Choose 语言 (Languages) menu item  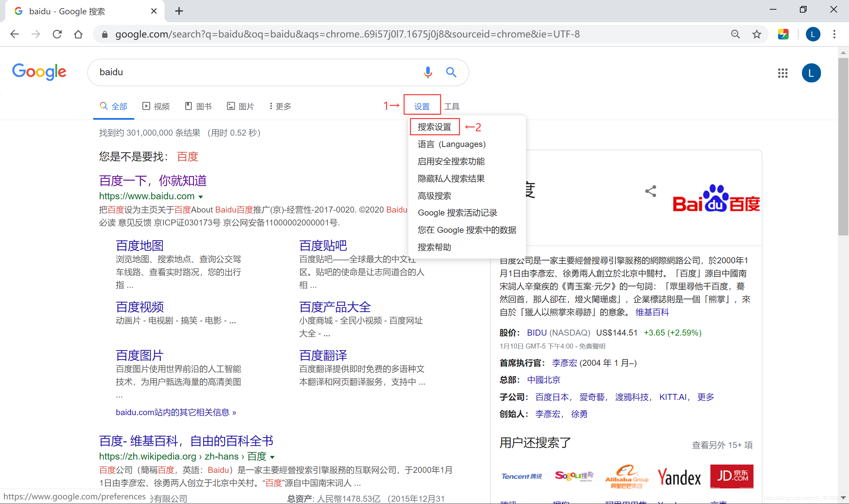coord(451,144)
